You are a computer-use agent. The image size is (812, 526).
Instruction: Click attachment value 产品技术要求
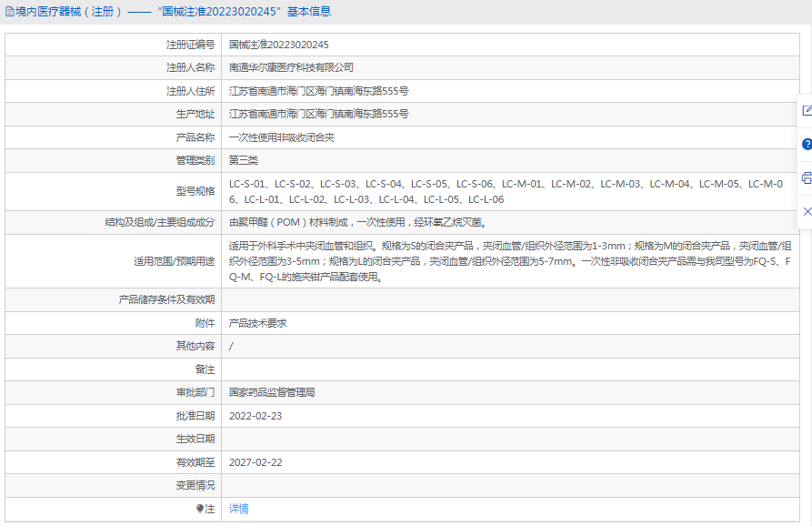pos(258,323)
